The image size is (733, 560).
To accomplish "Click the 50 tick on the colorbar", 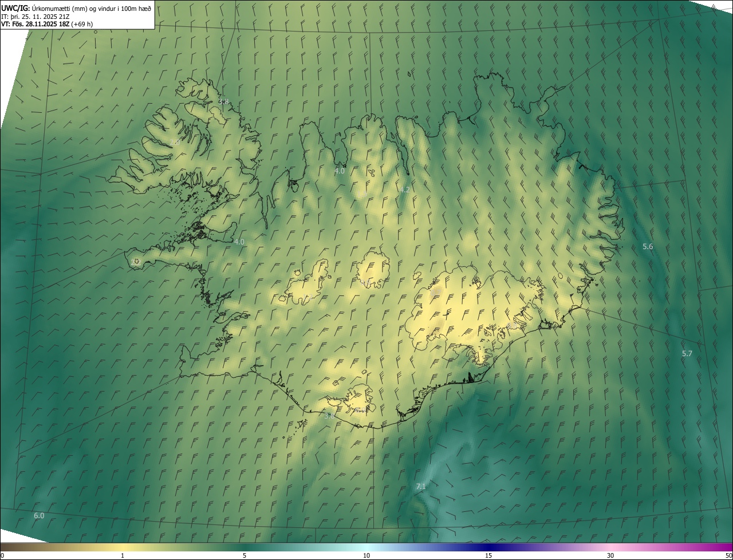I will [728, 555].
